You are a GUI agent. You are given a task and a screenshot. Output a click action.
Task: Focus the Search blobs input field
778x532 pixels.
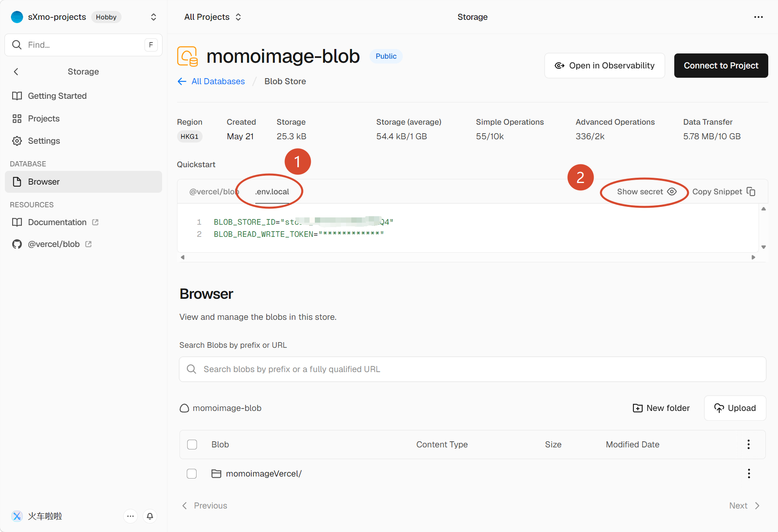point(472,369)
